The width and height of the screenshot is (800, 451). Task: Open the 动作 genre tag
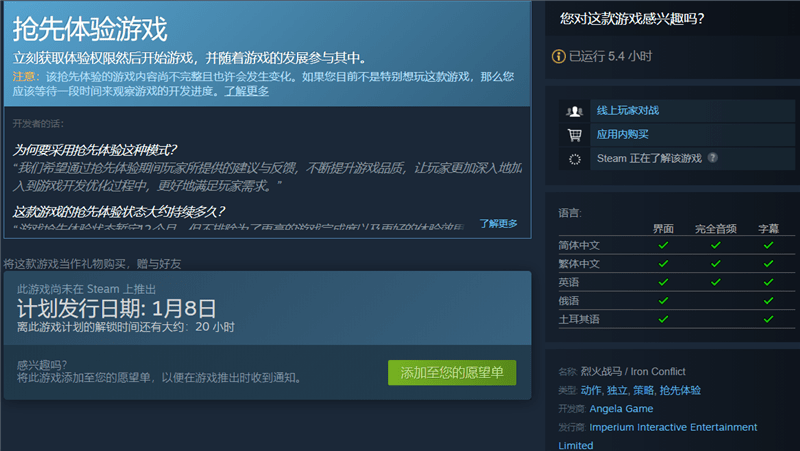591,390
